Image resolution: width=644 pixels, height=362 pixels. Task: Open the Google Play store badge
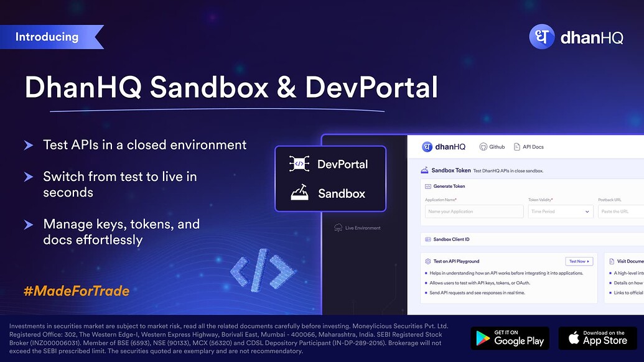(510, 339)
